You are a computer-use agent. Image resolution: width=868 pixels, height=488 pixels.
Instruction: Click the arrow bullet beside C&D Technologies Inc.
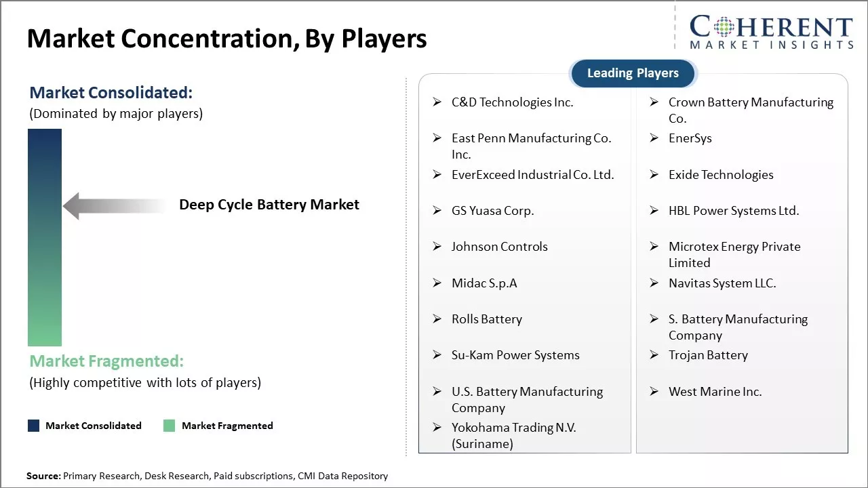coord(437,102)
